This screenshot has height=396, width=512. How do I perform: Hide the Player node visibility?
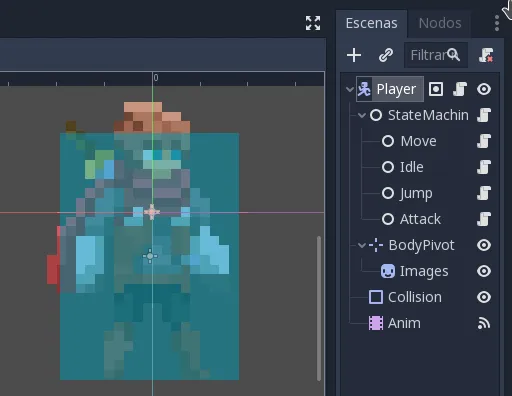(484, 89)
